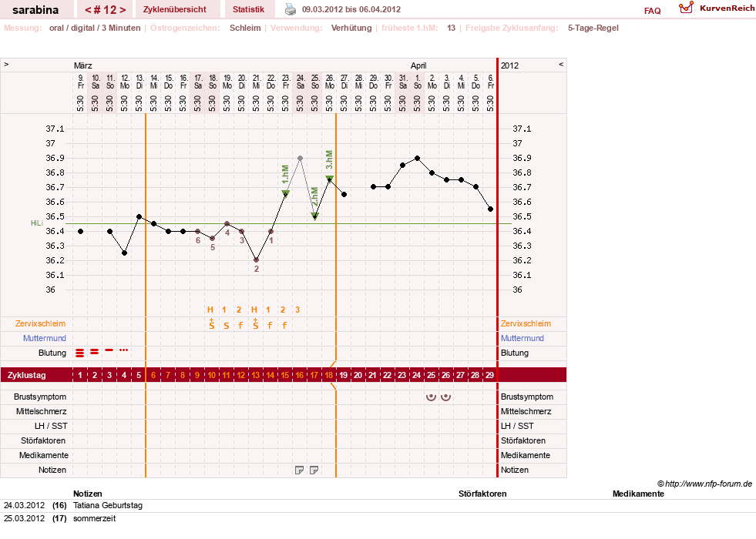Viewport: 756px width, 539px height.
Task: Open the note icon on cycle day 17
Action: coord(314,470)
